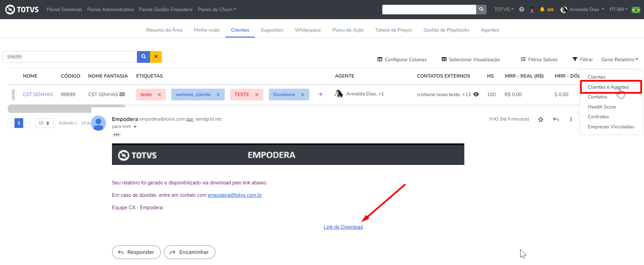Click the Brazil flag icon
The width and height of the screenshot is (644, 265).
(636, 9)
